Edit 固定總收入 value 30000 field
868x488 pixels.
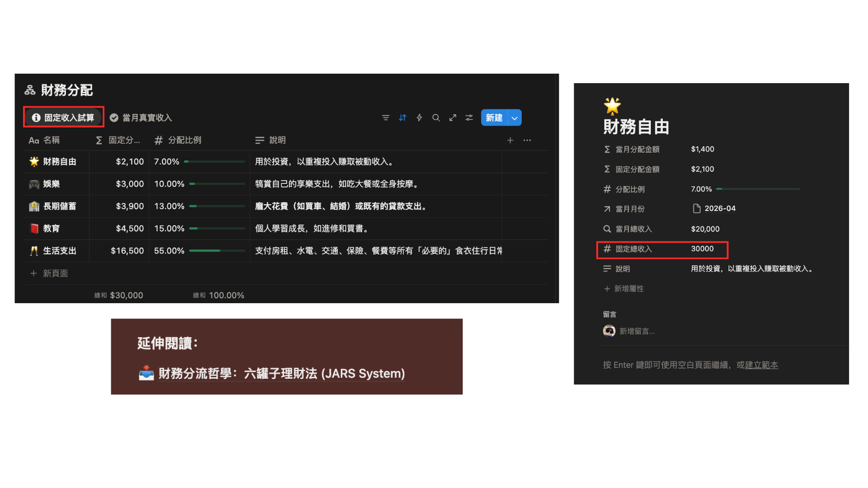coord(702,249)
